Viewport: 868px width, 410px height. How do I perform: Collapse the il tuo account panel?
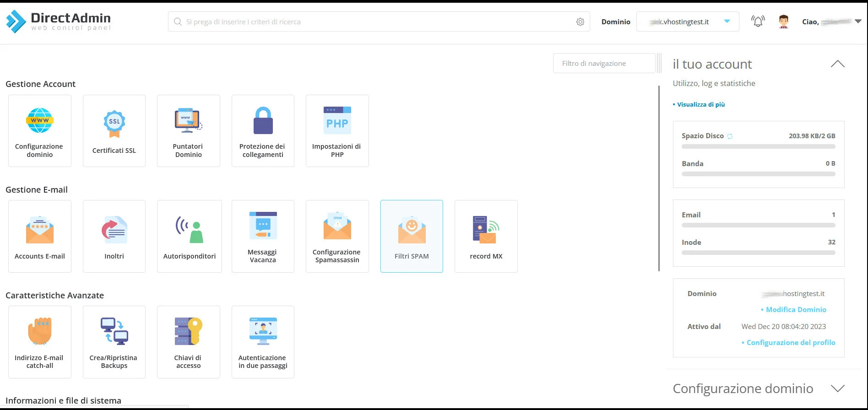[837, 64]
